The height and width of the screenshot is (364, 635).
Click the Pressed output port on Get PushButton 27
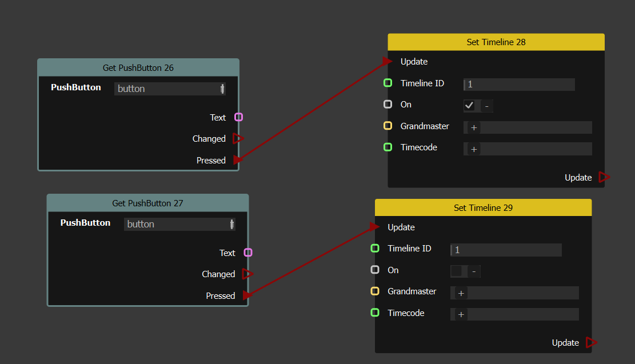point(247,295)
